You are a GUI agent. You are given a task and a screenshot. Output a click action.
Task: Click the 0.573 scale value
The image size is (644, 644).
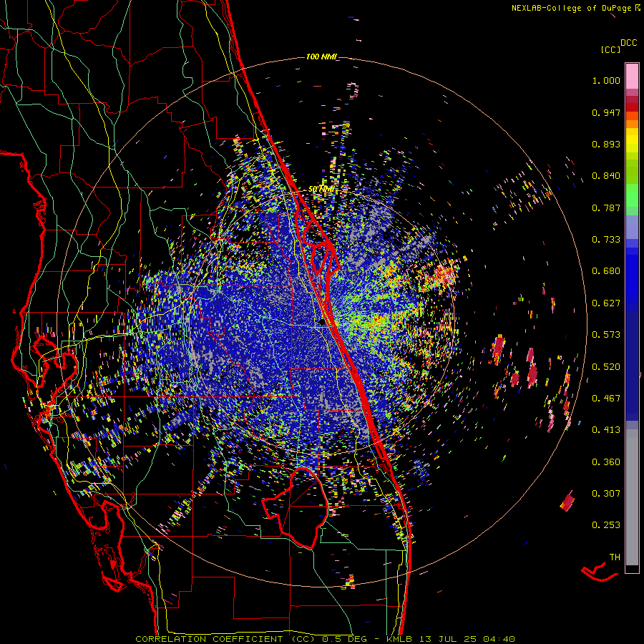coord(606,335)
